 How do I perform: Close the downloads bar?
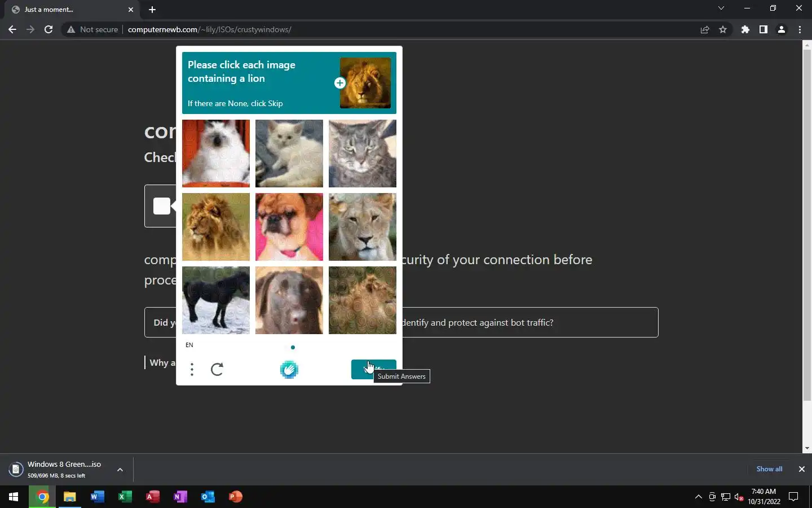pyautogui.click(x=801, y=469)
